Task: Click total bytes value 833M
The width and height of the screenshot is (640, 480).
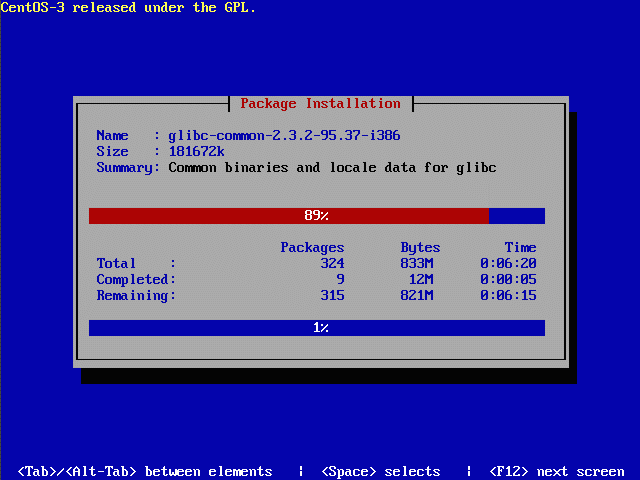Action: point(416,263)
